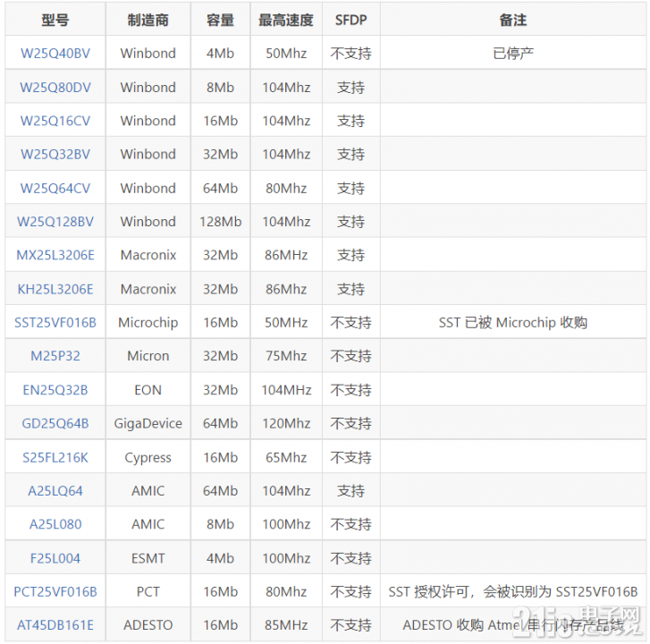Open the S25FL216K model link
The image size is (650, 644).
point(55,458)
